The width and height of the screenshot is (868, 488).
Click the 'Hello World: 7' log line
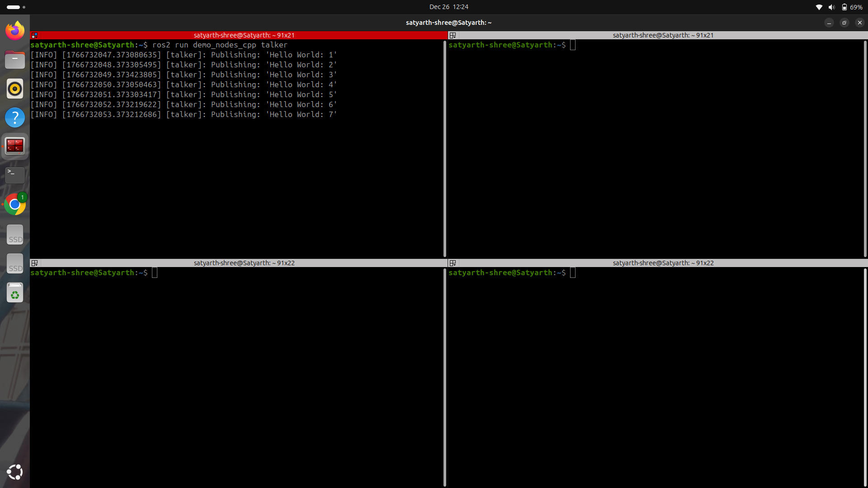(x=184, y=114)
